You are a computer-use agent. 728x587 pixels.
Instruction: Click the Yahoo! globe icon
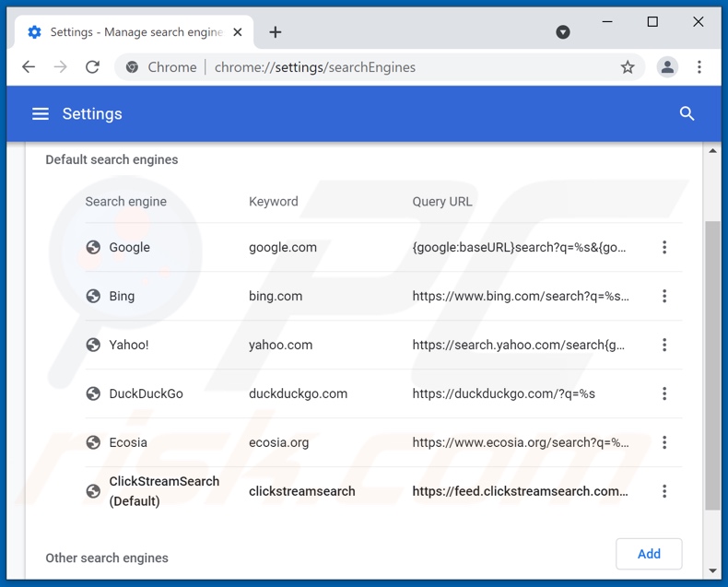[93, 345]
